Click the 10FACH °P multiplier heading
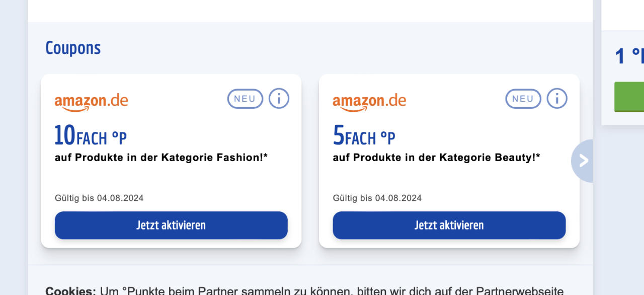Image resolution: width=644 pixels, height=295 pixels. click(91, 136)
